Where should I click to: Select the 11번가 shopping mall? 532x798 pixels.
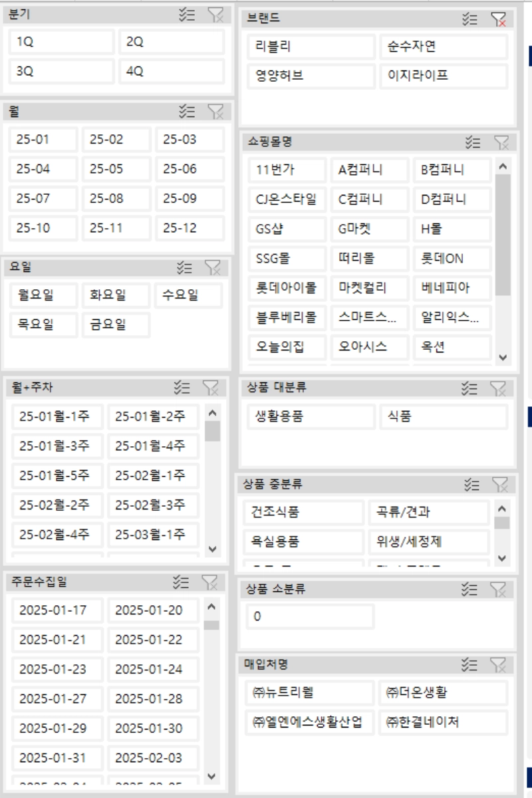[287, 170]
